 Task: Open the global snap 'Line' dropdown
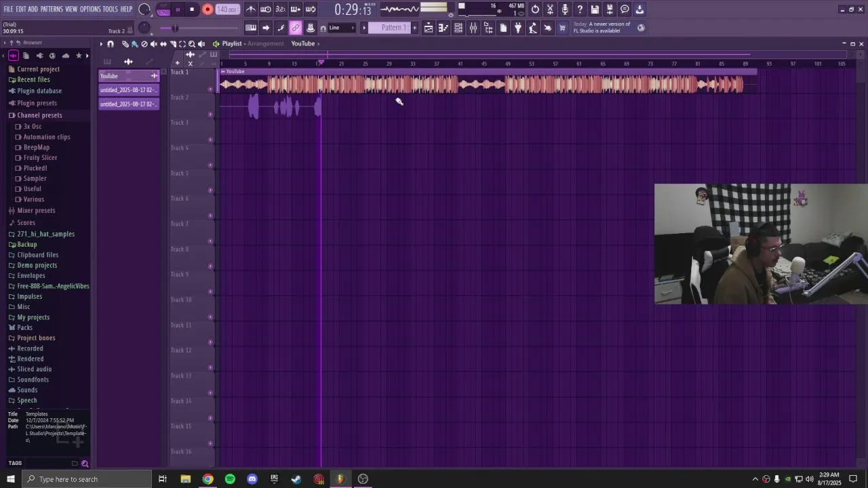tap(341, 28)
